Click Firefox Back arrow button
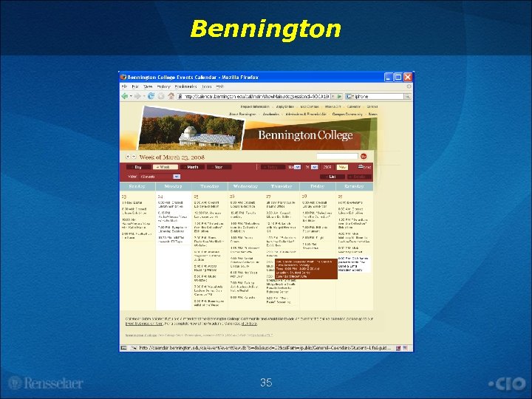532x399 pixels. click(x=125, y=96)
